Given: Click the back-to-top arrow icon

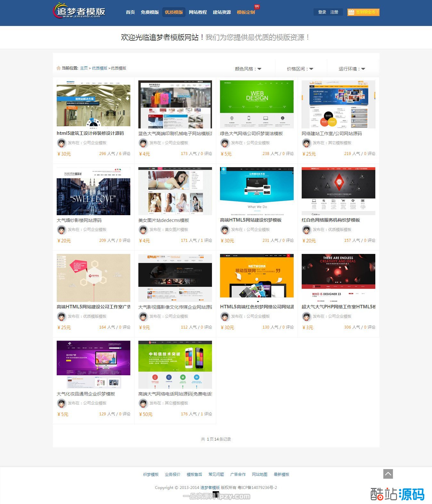Looking at the screenshot, I should [388, 474].
